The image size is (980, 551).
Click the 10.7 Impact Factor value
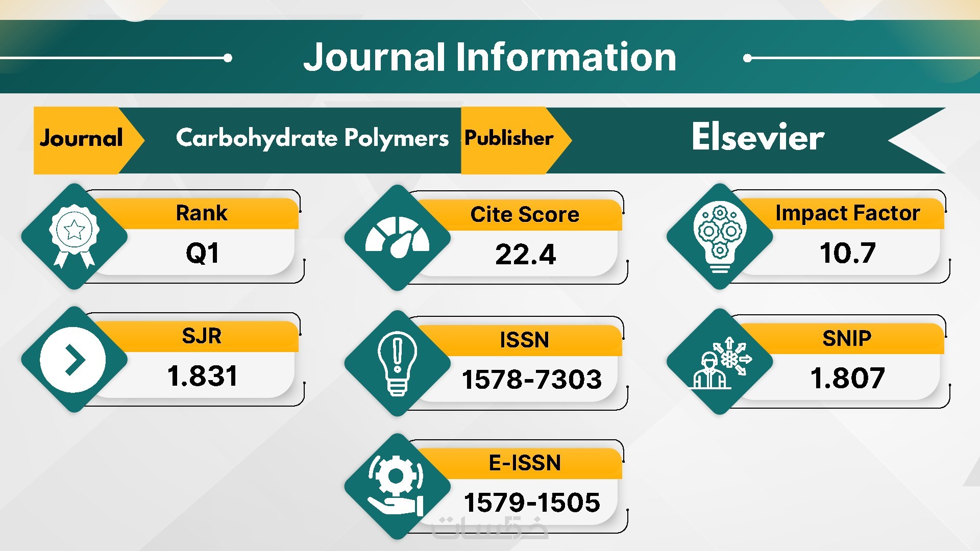pyautogui.click(x=847, y=253)
